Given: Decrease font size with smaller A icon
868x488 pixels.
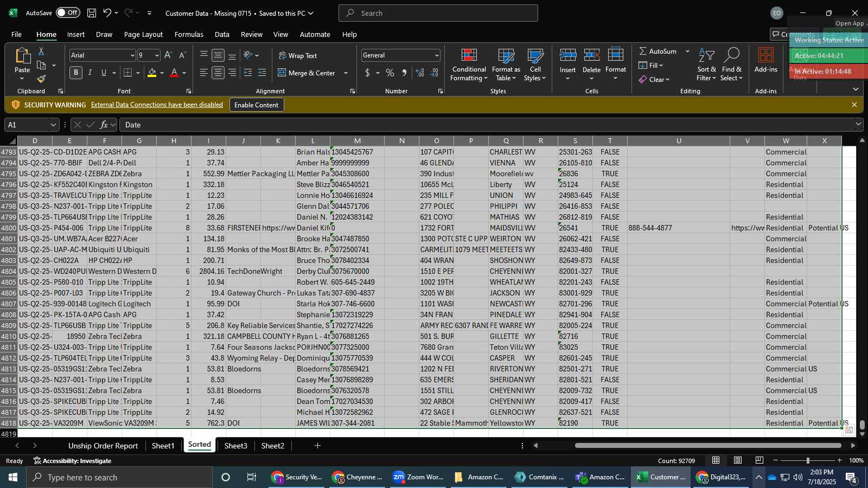Looking at the screenshot, I should pyautogui.click(x=182, y=55).
